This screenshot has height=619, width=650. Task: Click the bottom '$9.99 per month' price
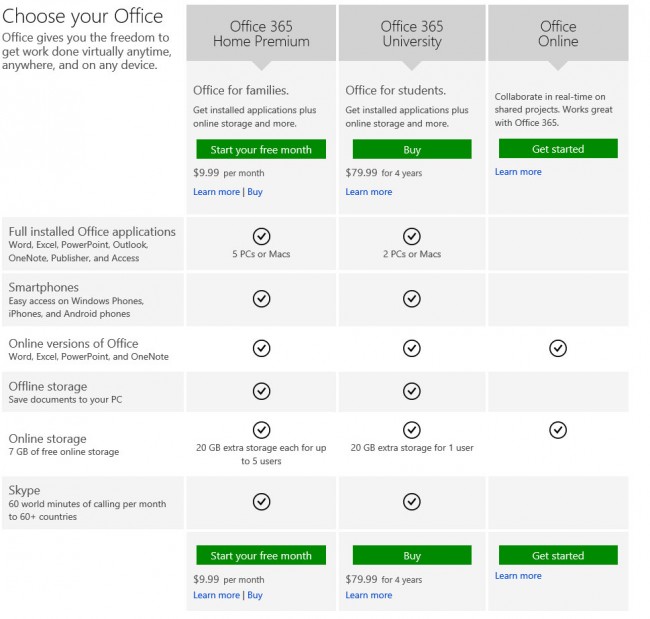coord(228,579)
